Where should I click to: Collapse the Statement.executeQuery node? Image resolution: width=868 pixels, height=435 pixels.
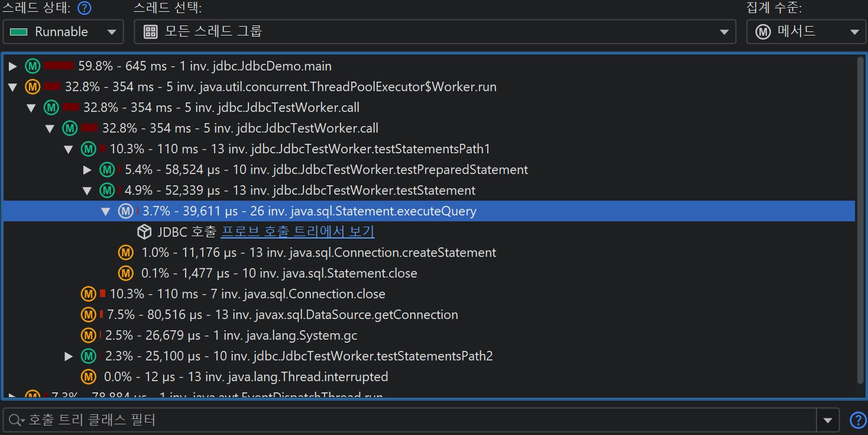pos(106,211)
